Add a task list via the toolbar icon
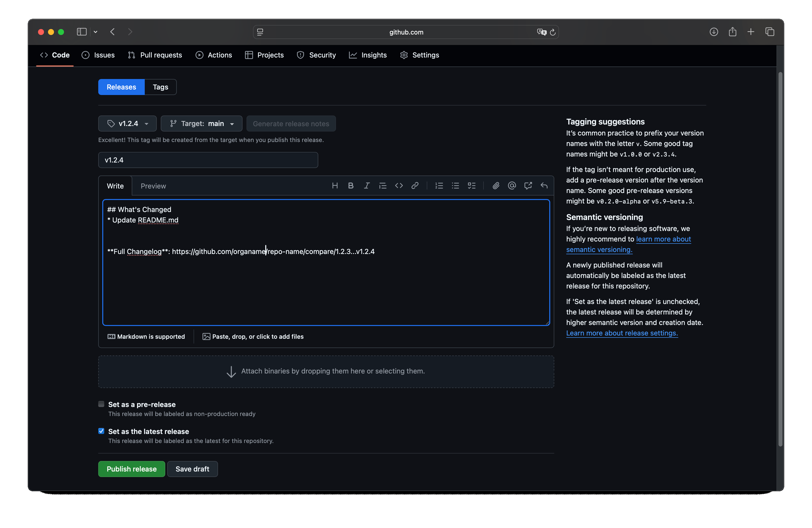 click(471, 185)
